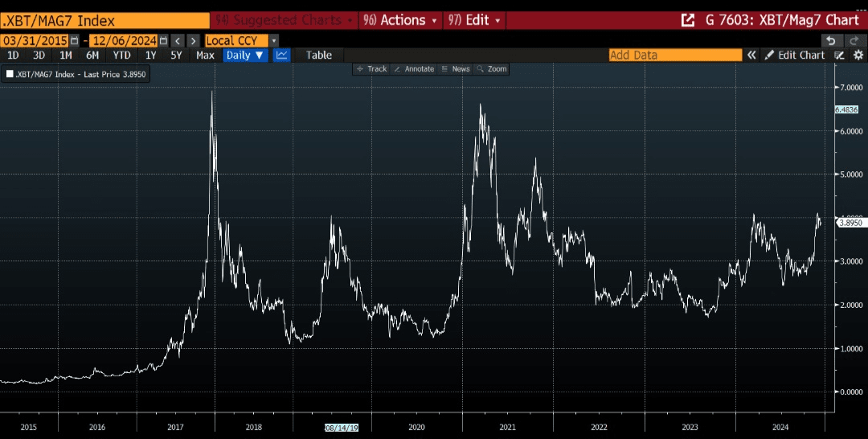Select the 1M range tab
The width and height of the screenshot is (868, 439).
(x=65, y=55)
